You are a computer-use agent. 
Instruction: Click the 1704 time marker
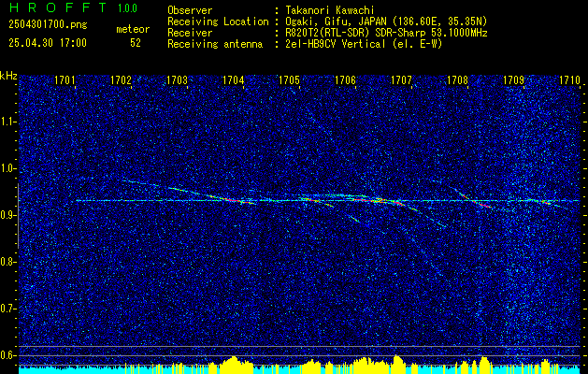[234, 79]
